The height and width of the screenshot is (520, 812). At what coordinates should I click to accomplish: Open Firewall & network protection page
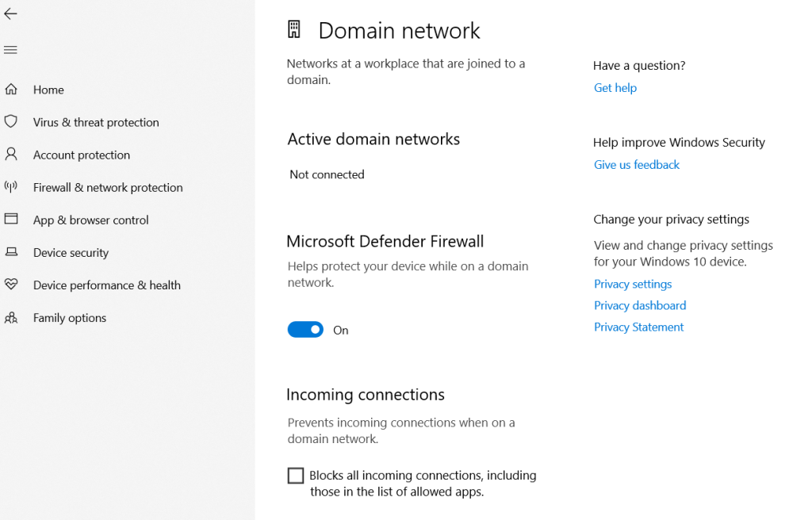pos(108,188)
